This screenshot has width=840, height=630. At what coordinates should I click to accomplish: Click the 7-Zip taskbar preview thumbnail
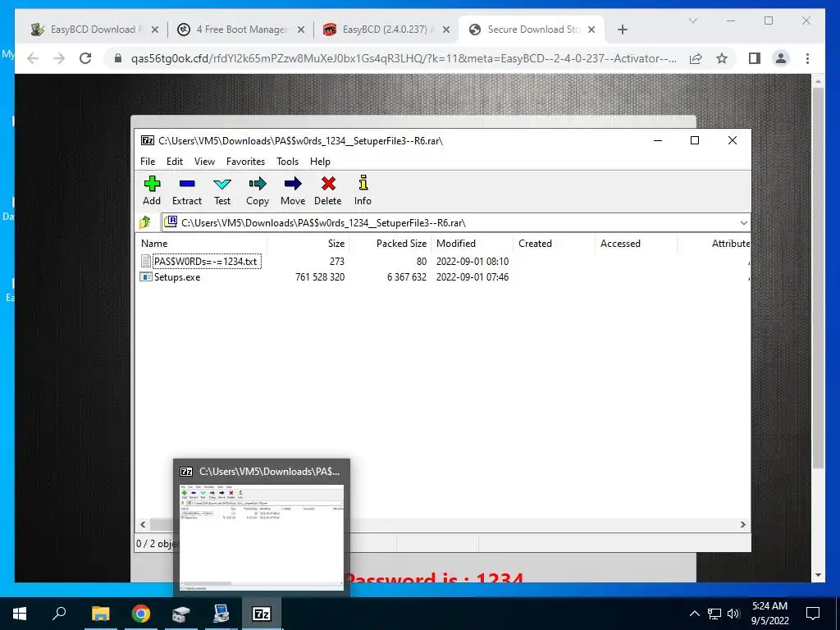point(262,536)
